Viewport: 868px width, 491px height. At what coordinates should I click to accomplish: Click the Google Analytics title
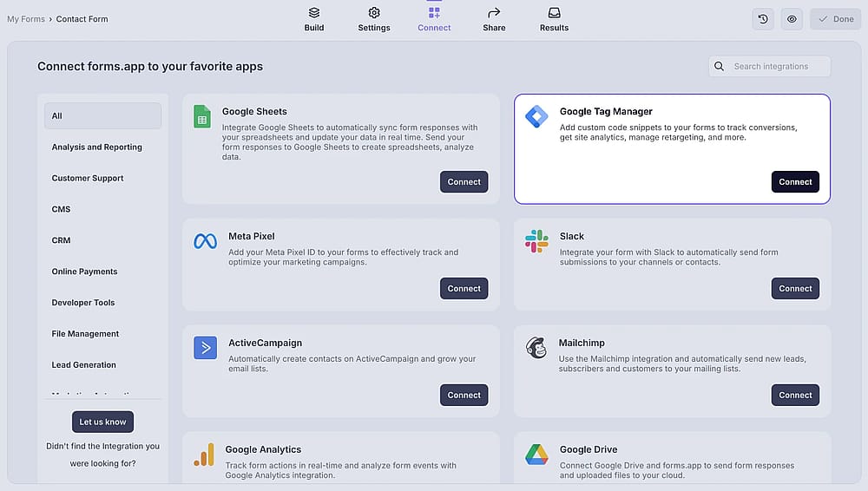click(x=263, y=449)
